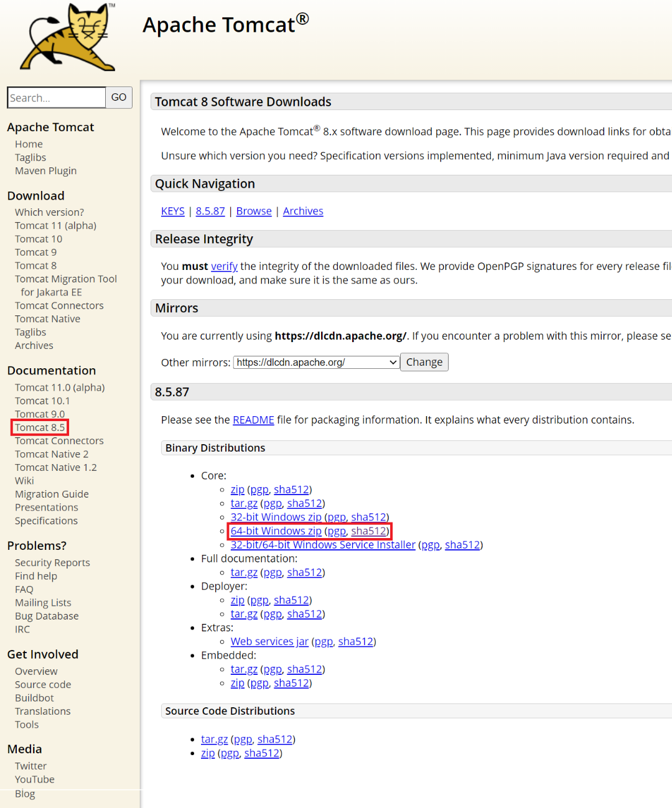
Task: Click Browse in Quick Navigation
Action: (x=254, y=211)
